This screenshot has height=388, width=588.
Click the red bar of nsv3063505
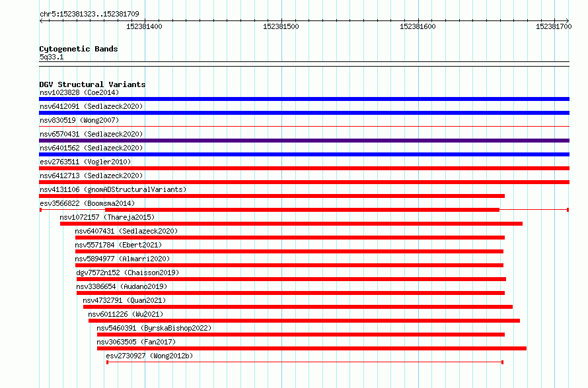tap(312, 348)
